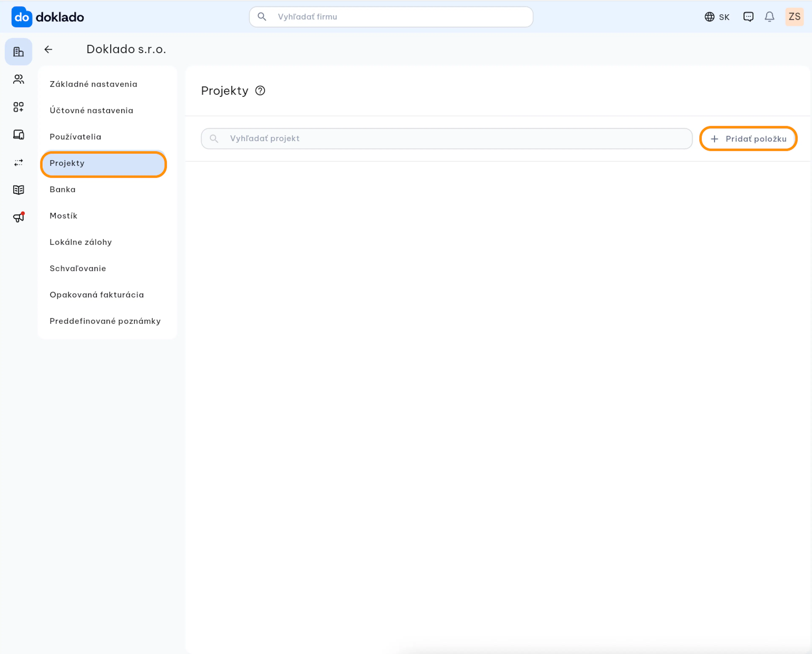Open the ZS user avatar menu

coord(795,16)
